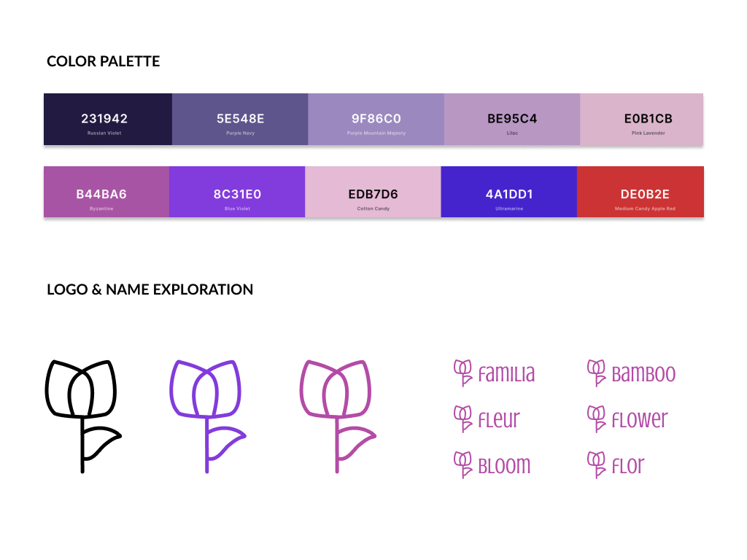The width and height of the screenshot is (747, 560).
Task: Click the tulip icon beside Flor
Action: click(x=597, y=464)
